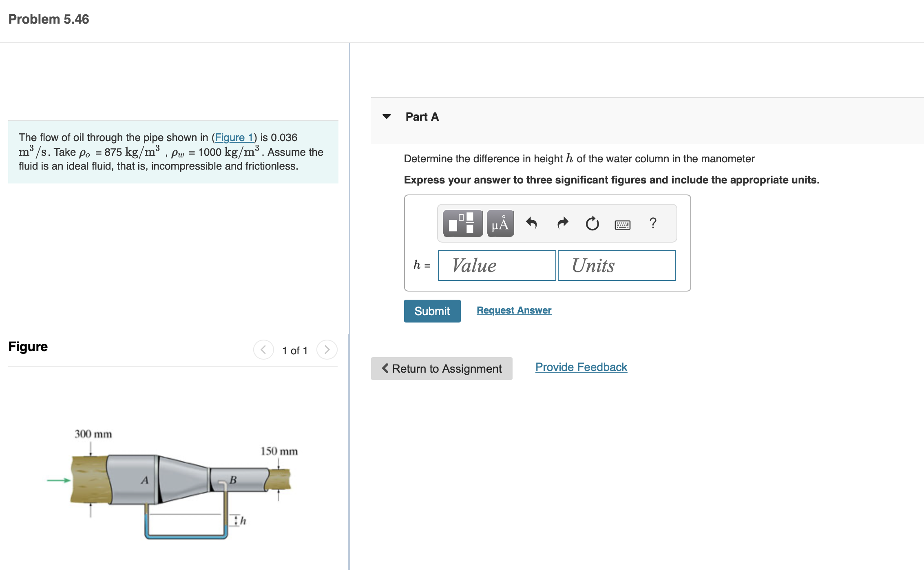
Task: Redo the last answer edit
Action: click(x=562, y=223)
